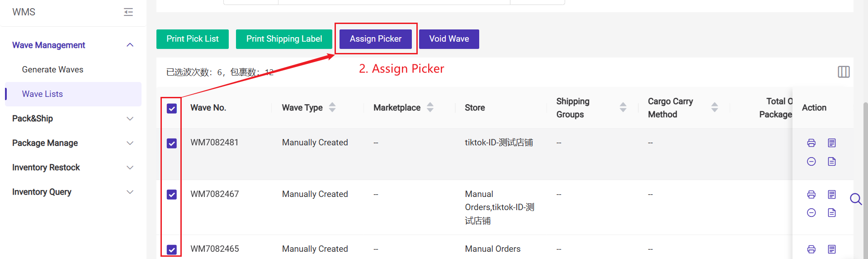Click the Print Shipping Label button
This screenshot has width=868, height=259.
click(284, 39)
